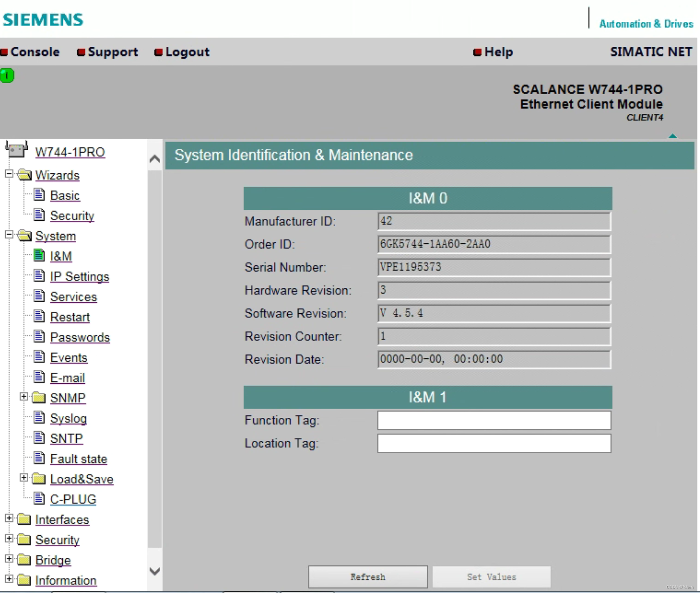Open the Syslog link
The height and width of the screenshot is (593, 700).
point(68,419)
